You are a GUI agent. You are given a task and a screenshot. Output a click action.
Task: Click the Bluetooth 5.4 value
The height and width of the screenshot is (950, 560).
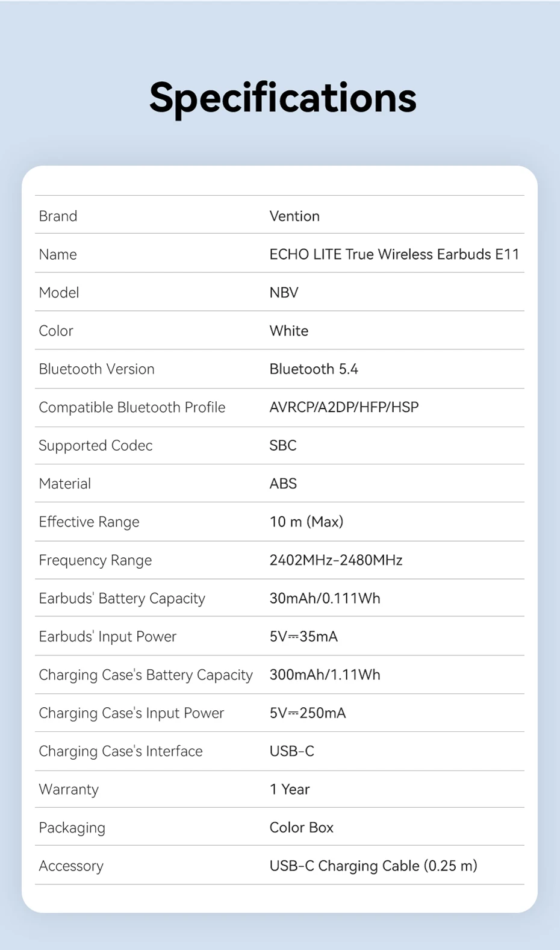pos(314,369)
